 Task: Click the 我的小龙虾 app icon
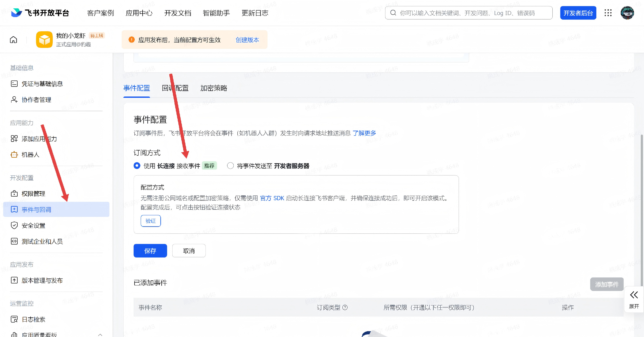click(x=44, y=39)
